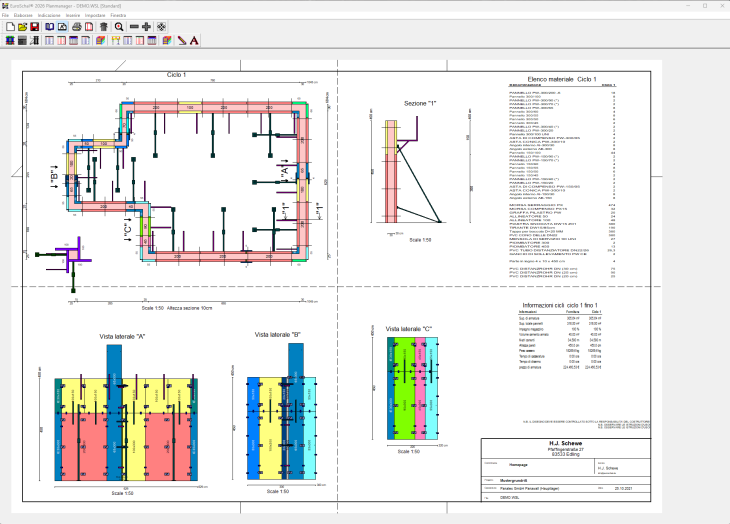The width and height of the screenshot is (730, 524).
Task: Click the 'Vista laterale "C"' label
Action: pos(409,329)
